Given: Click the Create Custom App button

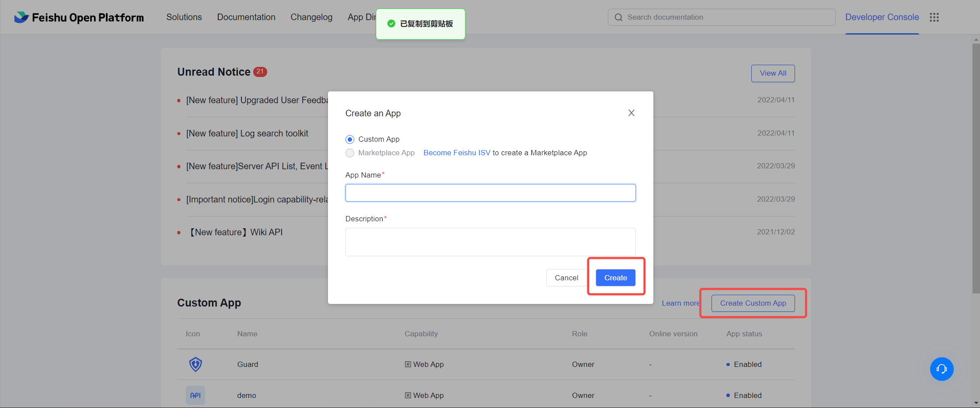Looking at the screenshot, I should pos(753,303).
